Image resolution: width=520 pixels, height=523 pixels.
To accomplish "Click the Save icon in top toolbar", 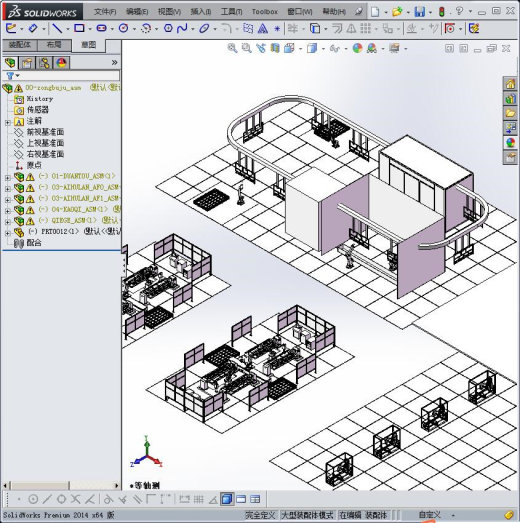I will (419, 12).
